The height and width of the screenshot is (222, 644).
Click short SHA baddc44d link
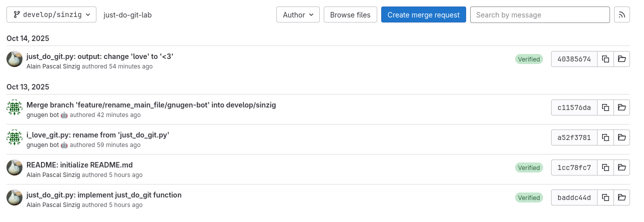pyautogui.click(x=574, y=197)
